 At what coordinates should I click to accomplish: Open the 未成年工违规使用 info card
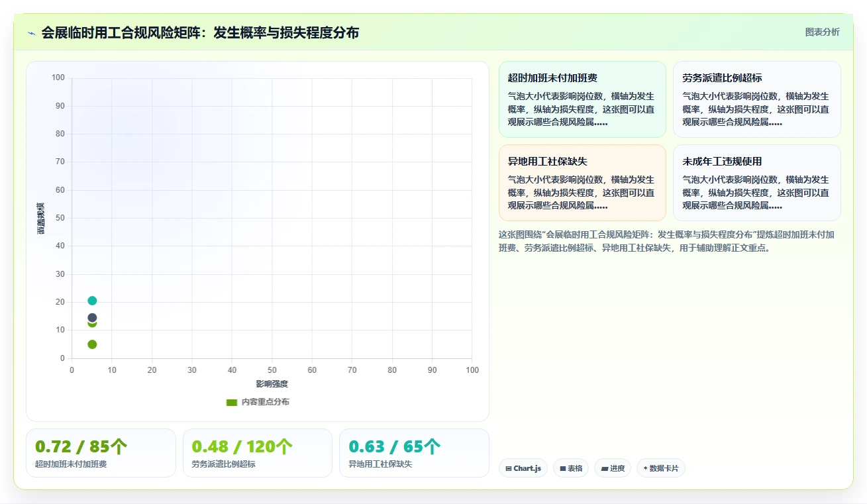tap(757, 183)
